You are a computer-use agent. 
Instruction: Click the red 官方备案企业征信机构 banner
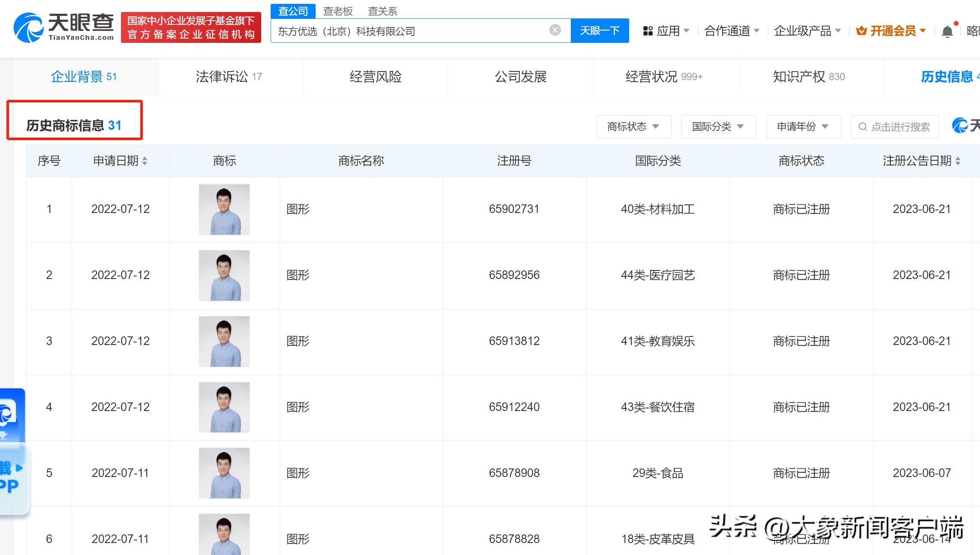pos(191,27)
